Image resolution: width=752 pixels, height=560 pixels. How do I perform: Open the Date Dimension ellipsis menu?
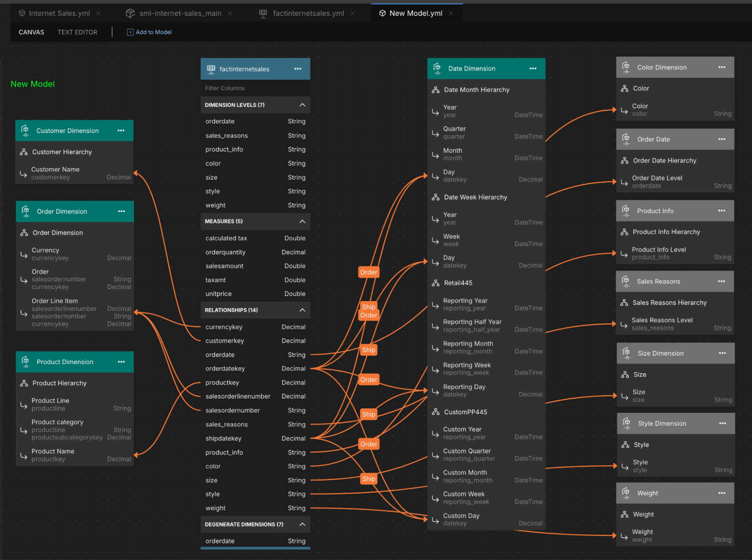point(533,68)
